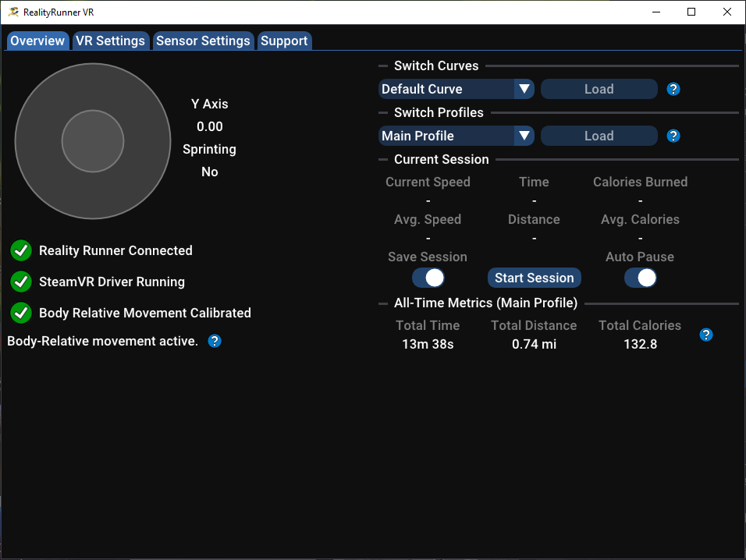Load the selected profile

[599, 136]
